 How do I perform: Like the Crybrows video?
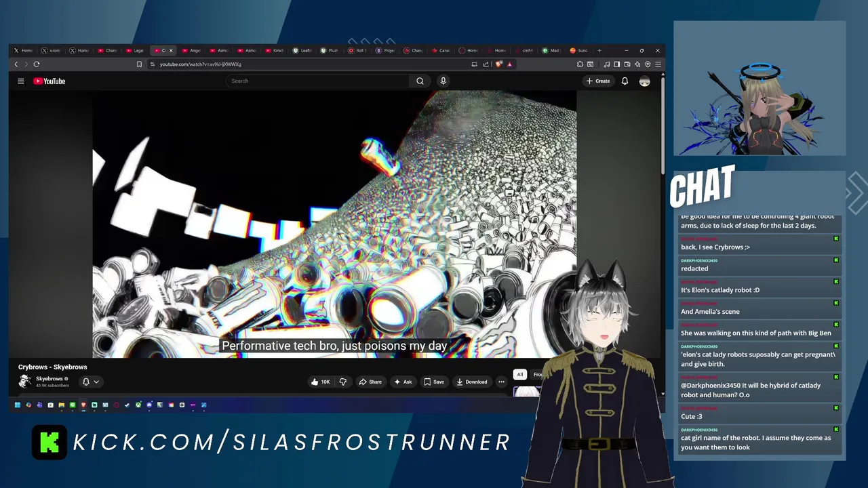320,382
